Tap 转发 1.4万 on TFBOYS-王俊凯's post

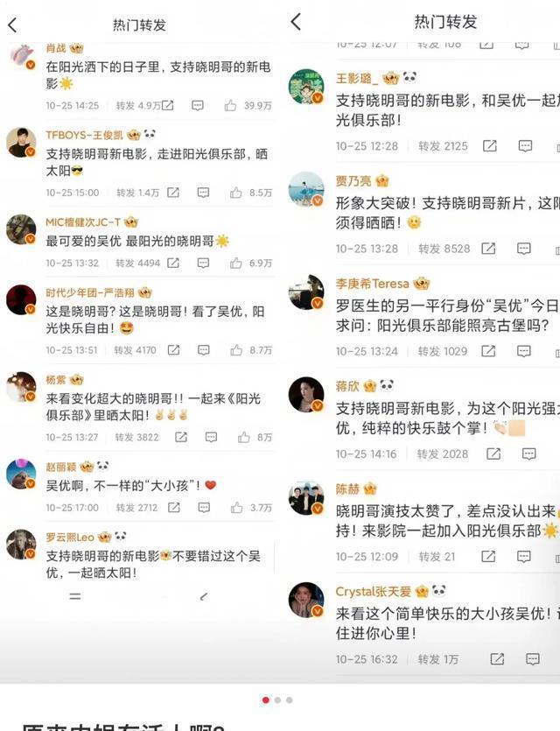pos(137,193)
